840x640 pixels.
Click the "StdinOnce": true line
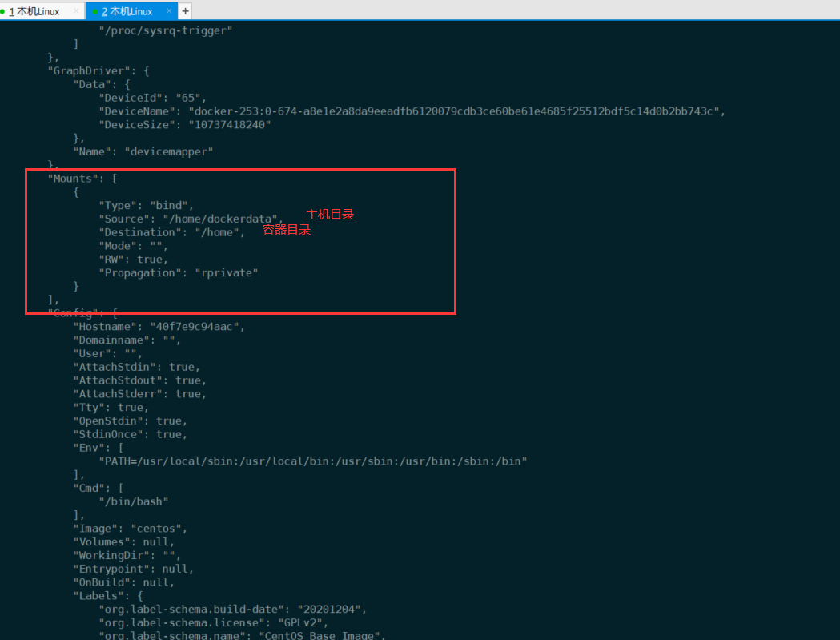pyautogui.click(x=131, y=434)
